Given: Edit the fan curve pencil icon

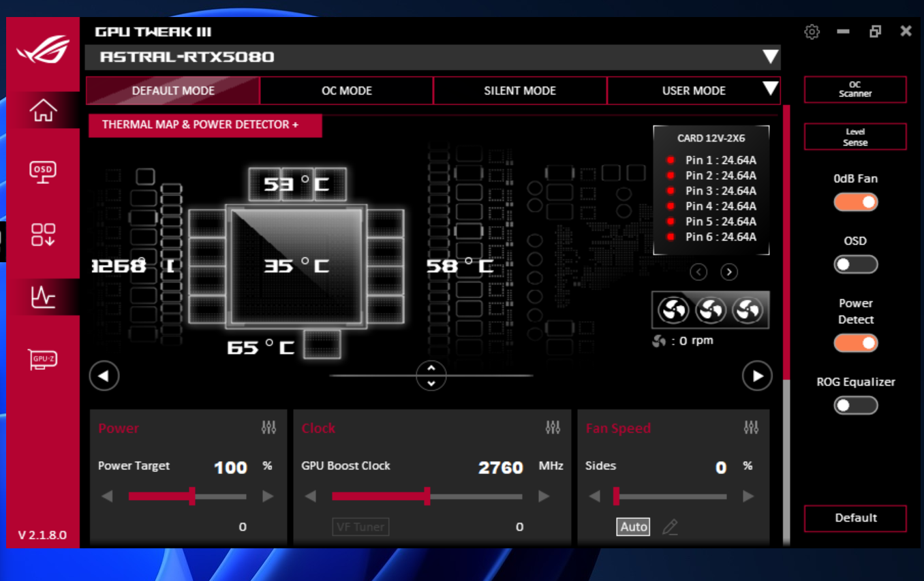Looking at the screenshot, I should point(670,527).
